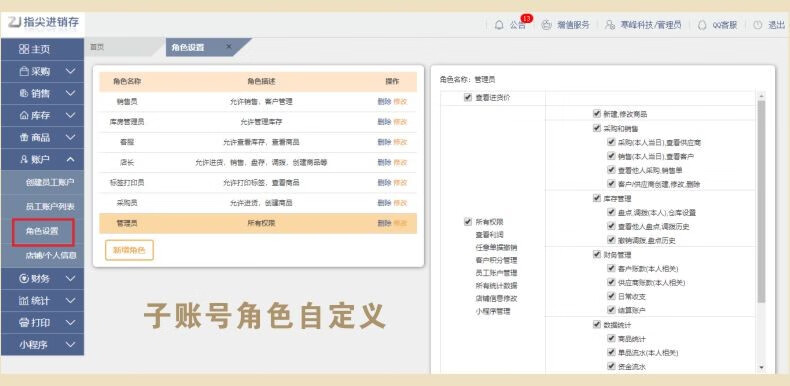Click the 库存 warehouse icon
This screenshot has height=386, width=790.
(24, 115)
